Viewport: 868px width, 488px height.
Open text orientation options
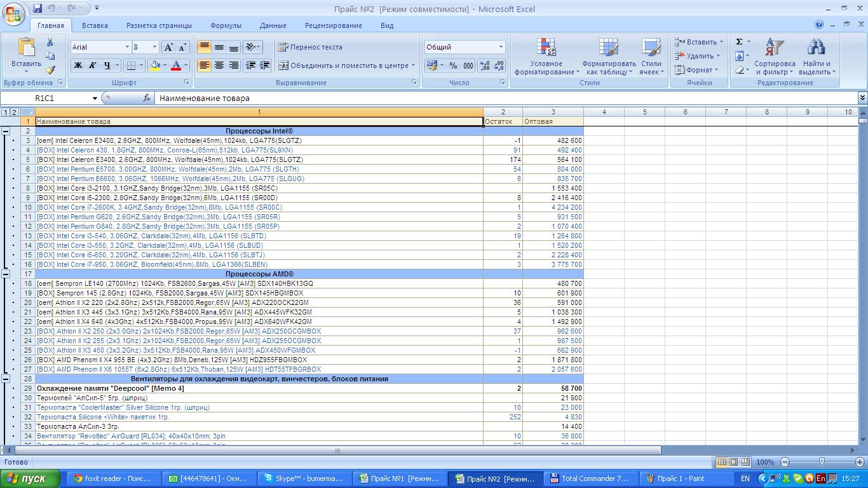[x=253, y=47]
